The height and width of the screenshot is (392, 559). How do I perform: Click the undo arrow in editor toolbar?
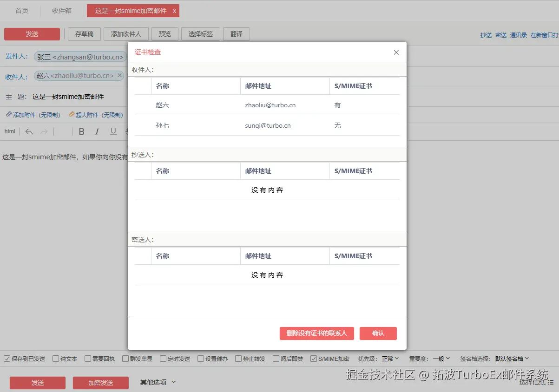pyautogui.click(x=29, y=131)
